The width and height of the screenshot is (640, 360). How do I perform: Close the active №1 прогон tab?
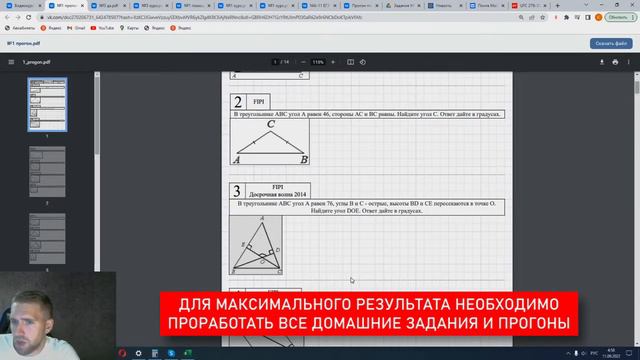82,6
